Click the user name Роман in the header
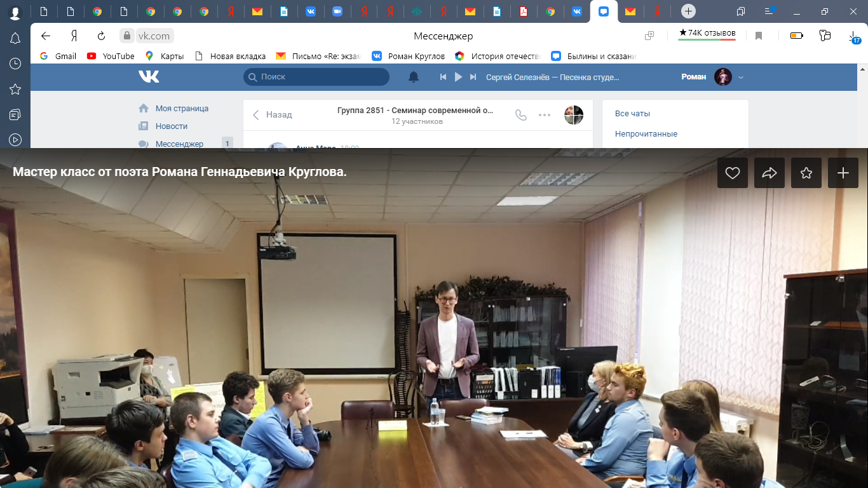The width and height of the screenshot is (868, 488). tap(693, 77)
